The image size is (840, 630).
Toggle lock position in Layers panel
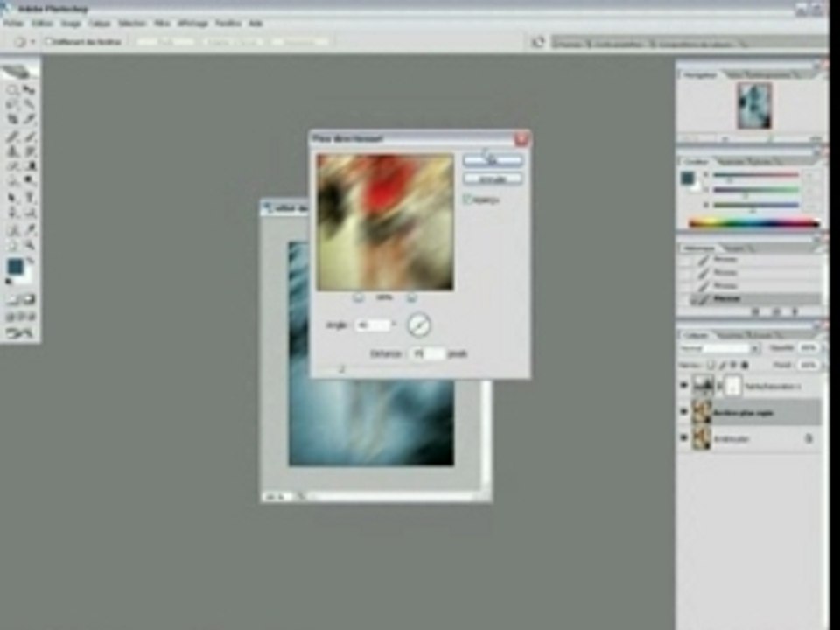733,365
